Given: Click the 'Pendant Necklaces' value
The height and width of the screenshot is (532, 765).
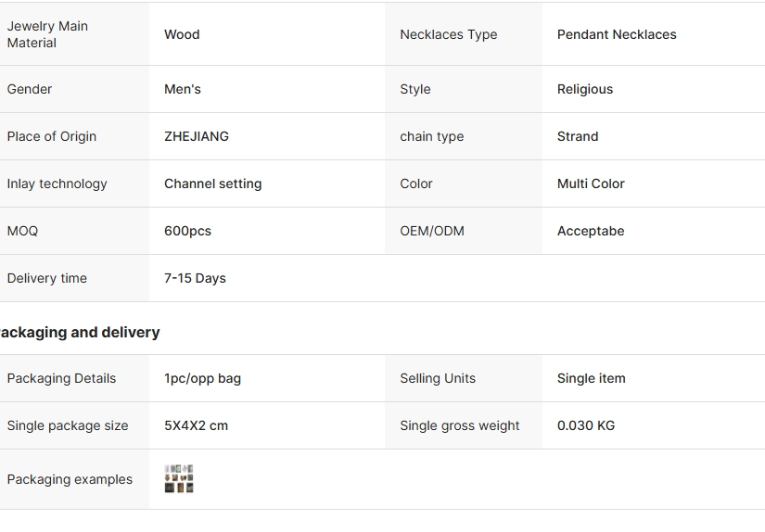Looking at the screenshot, I should [617, 34].
